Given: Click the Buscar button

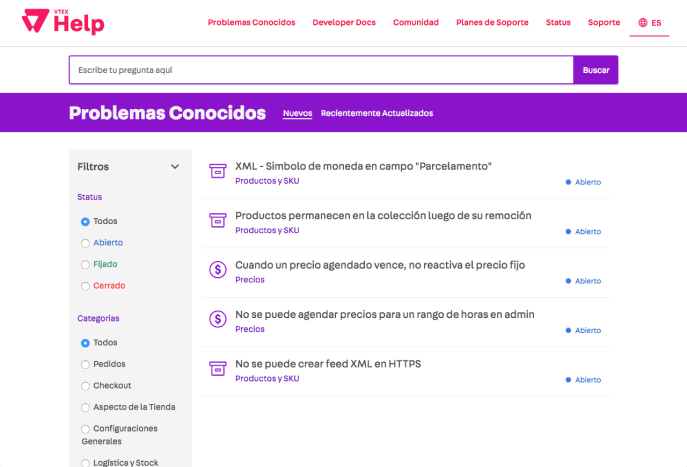Looking at the screenshot, I should click(596, 70).
